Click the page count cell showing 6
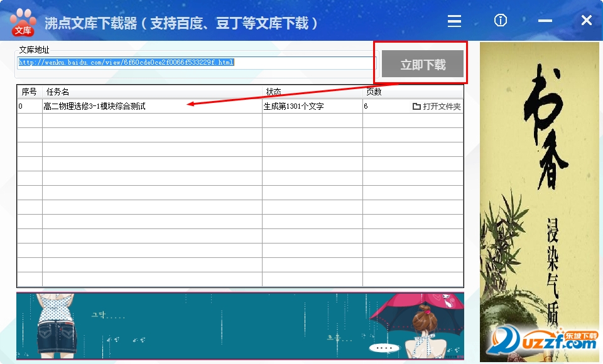Image resolution: width=603 pixels, height=364 pixels. (x=366, y=107)
